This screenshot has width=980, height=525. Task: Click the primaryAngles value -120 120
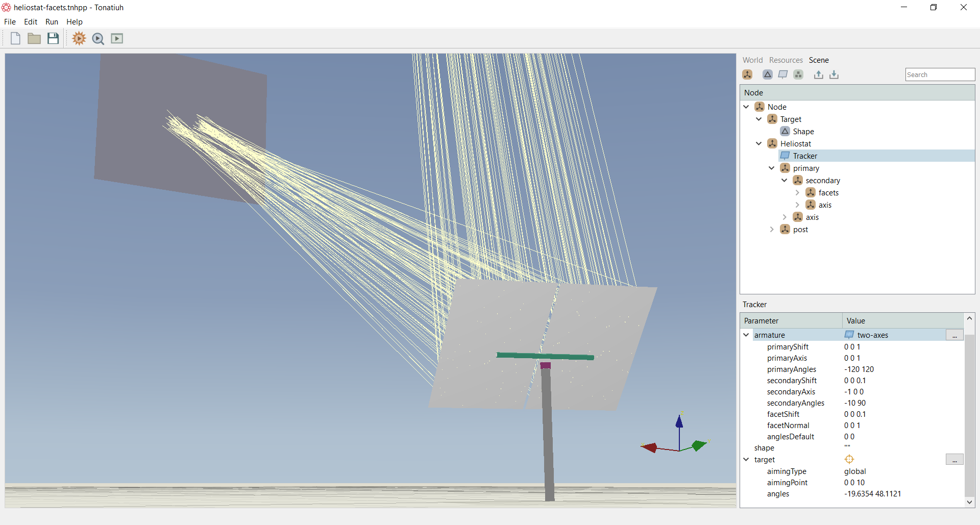pyautogui.click(x=859, y=369)
